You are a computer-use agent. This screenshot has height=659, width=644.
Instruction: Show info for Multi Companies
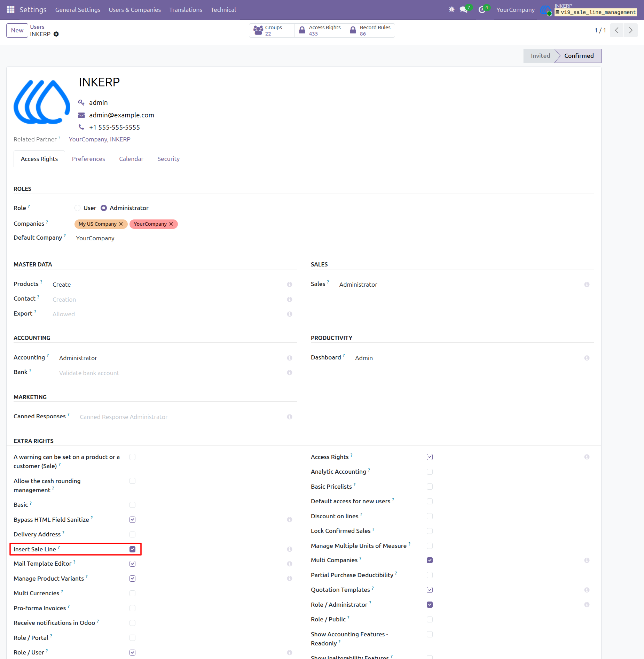pos(587,560)
